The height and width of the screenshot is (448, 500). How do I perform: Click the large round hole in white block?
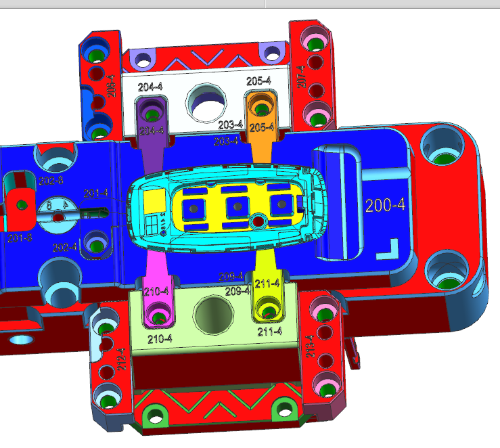(208, 103)
